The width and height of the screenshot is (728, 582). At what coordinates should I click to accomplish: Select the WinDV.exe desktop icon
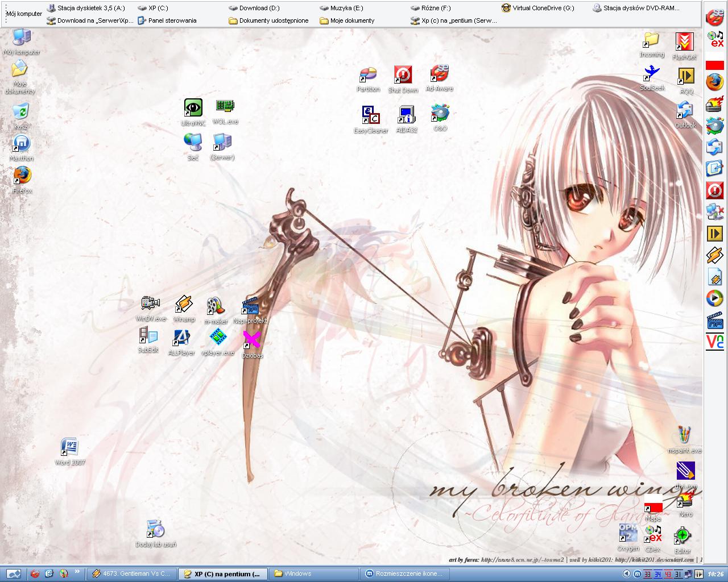(151, 309)
